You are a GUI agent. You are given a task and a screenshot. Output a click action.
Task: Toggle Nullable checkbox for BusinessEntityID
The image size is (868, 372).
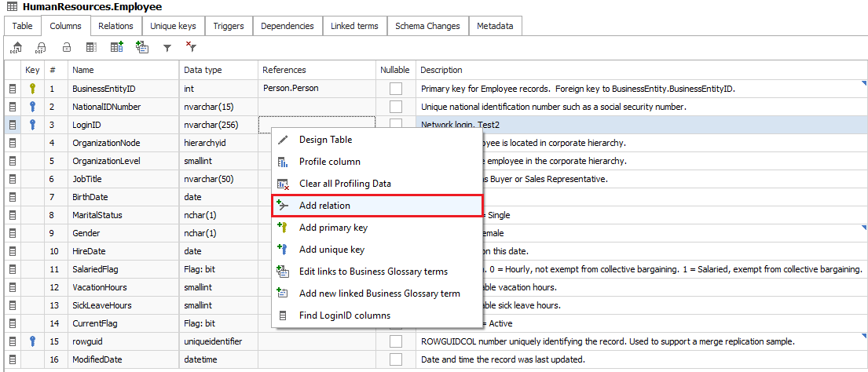tap(396, 89)
